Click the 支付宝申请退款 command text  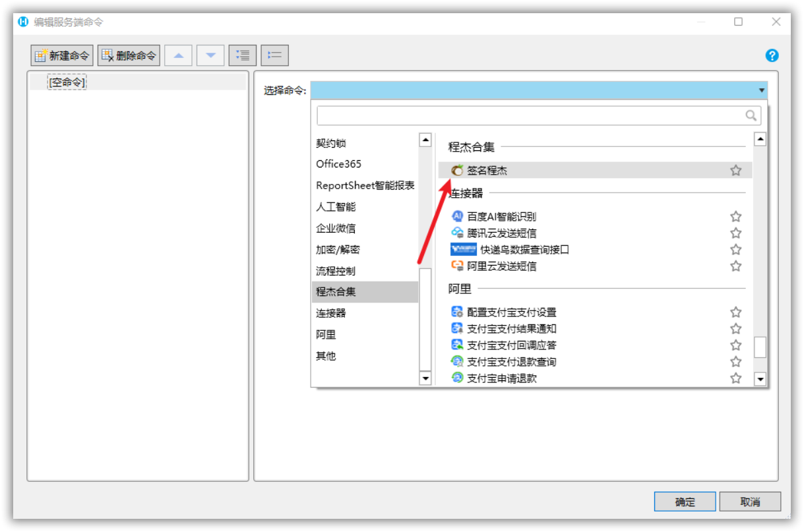502,378
